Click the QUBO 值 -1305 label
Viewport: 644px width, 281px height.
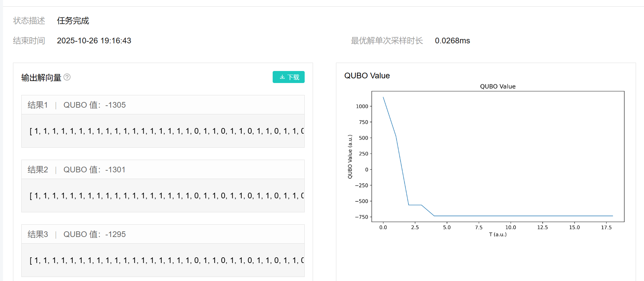pos(94,105)
